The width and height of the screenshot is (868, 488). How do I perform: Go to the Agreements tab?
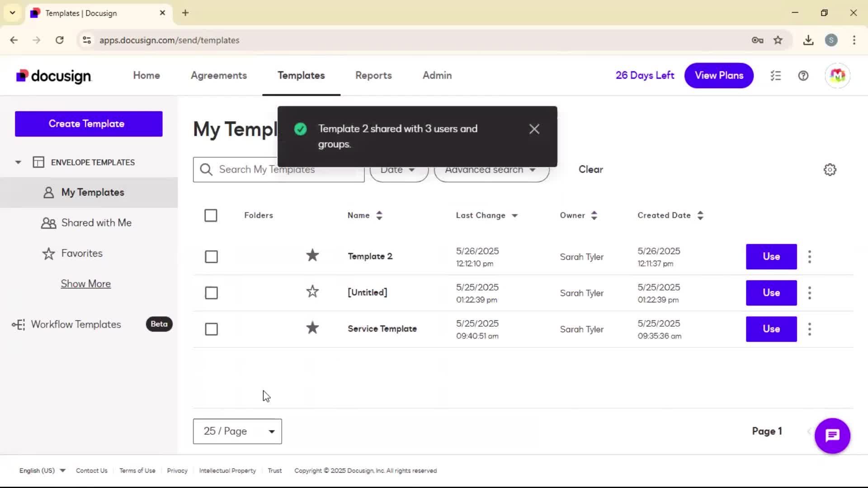219,75
